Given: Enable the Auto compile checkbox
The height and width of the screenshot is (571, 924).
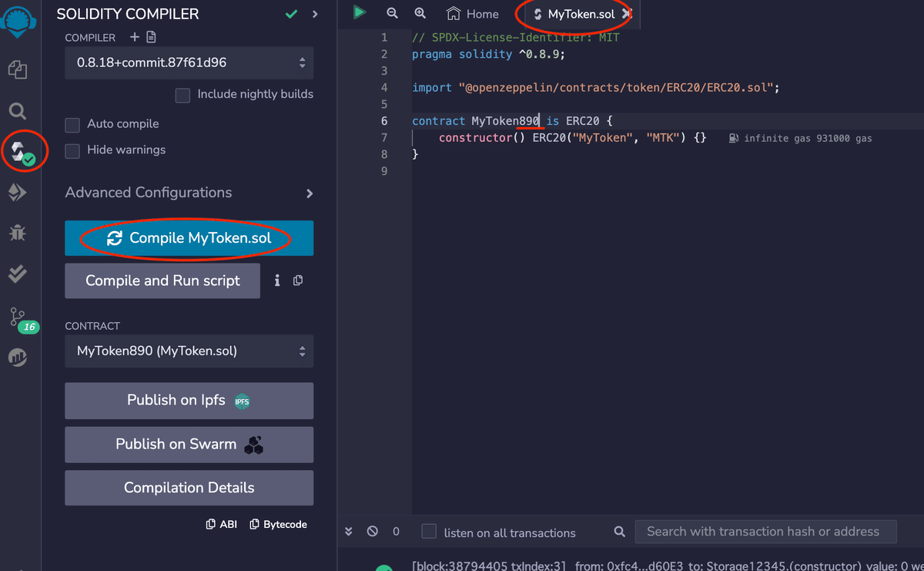Looking at the screenshot, I should 72,125.
